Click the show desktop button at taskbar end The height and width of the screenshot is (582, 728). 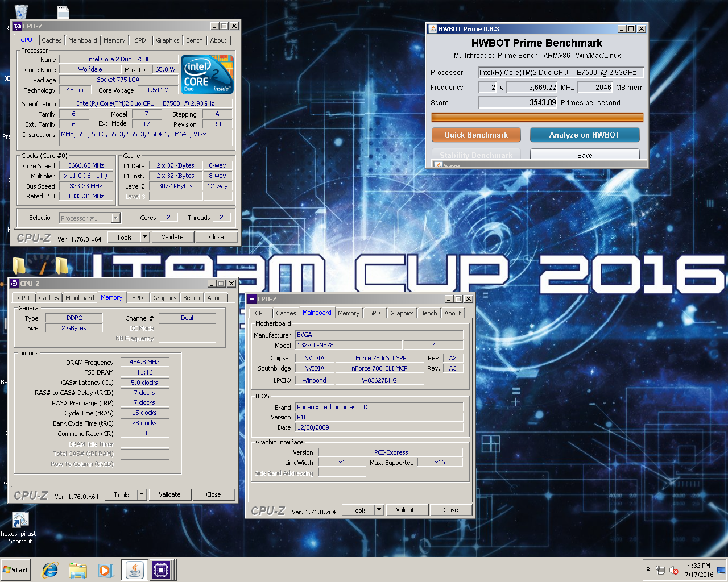click(x=721, y=570)
